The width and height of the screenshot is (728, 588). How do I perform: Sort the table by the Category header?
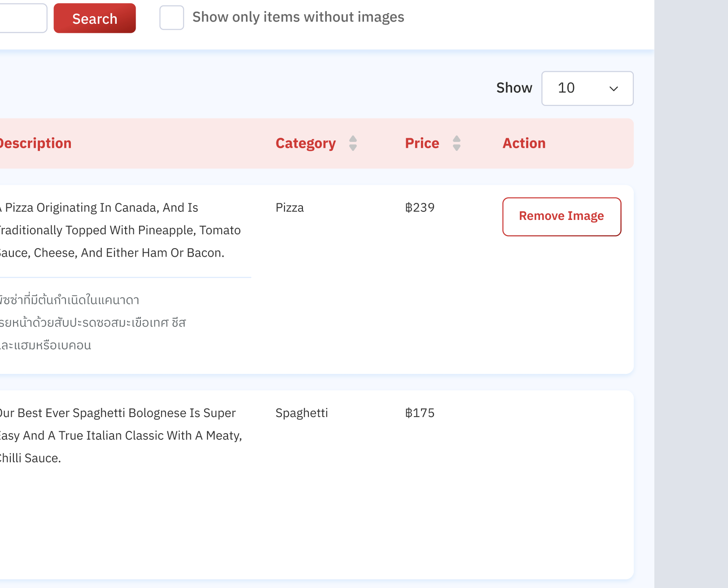click(x=306, y=143)
